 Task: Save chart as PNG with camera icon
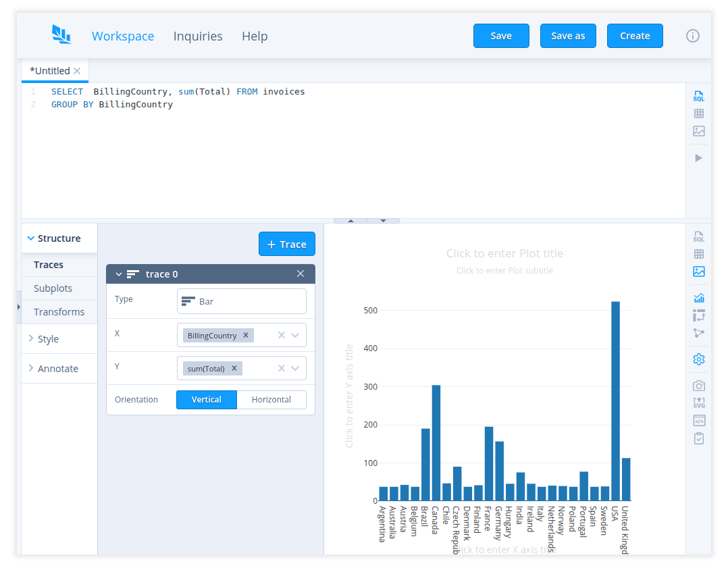[x=698, y=386]
